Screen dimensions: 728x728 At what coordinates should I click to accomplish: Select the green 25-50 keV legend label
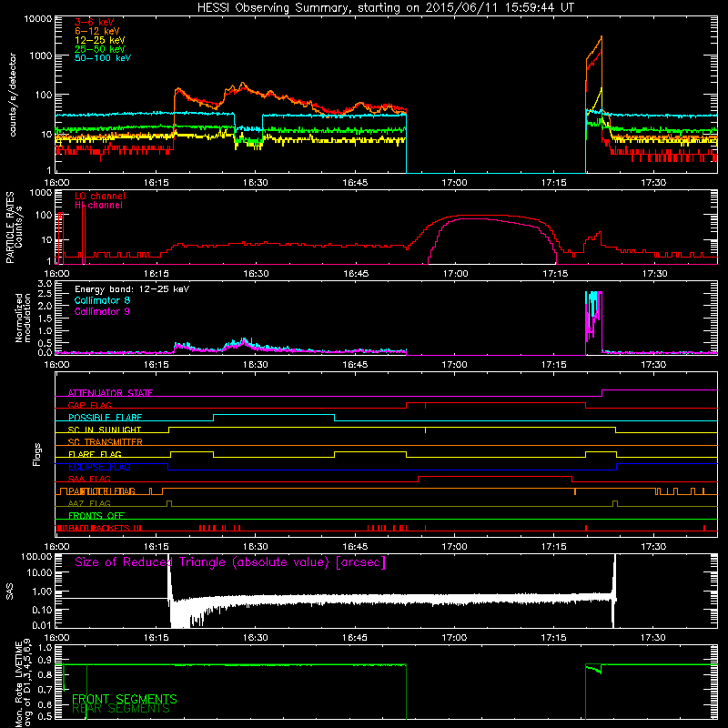[x=100, y=49]
